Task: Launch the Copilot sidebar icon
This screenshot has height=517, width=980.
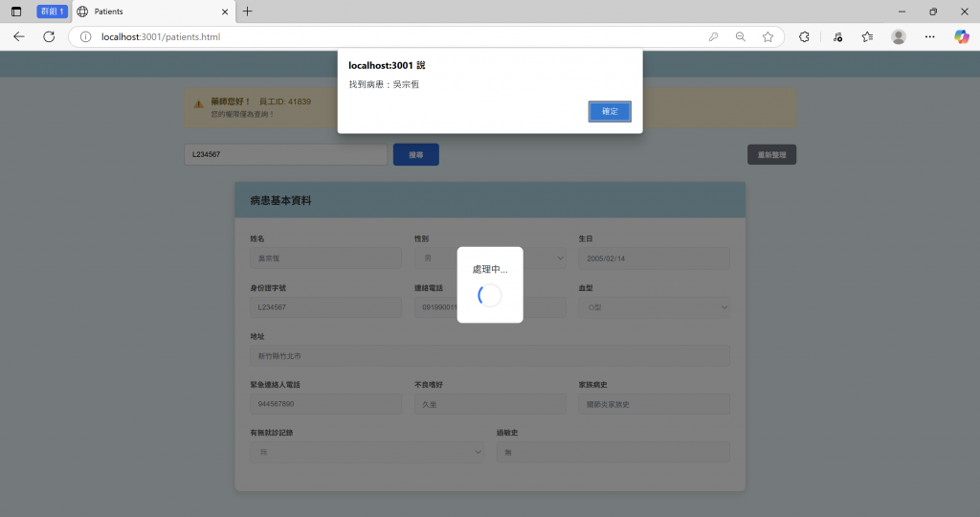Action: click(x=961, y=37)
